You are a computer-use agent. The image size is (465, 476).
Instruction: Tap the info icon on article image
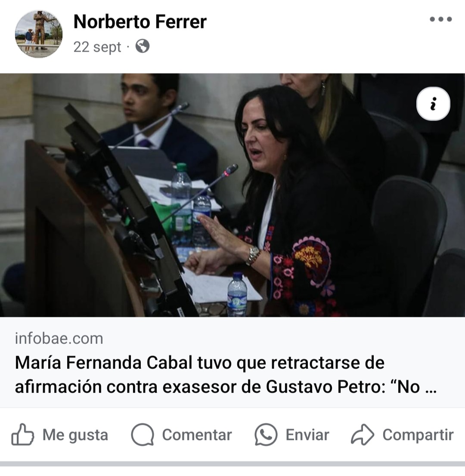433,104
